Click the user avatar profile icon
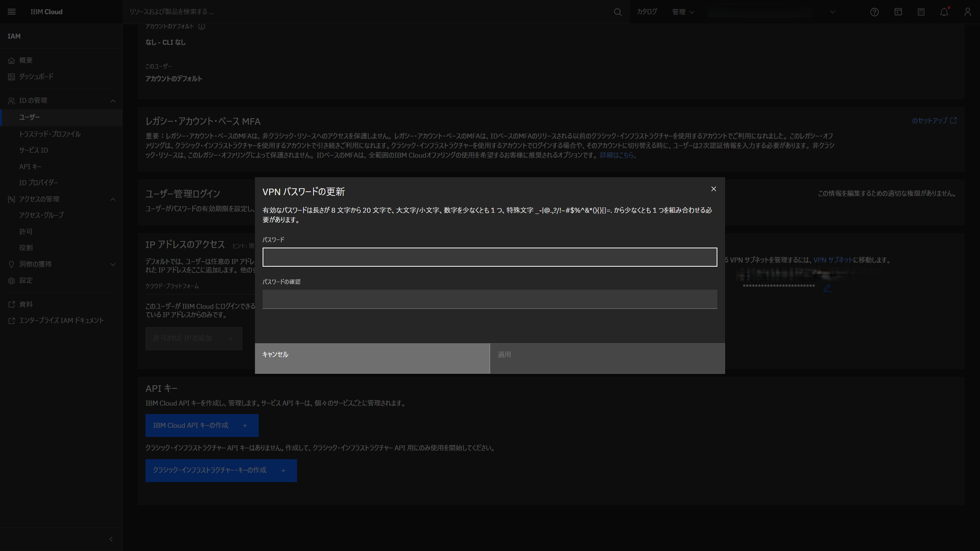Screen dimensions: 980x551 968,12
